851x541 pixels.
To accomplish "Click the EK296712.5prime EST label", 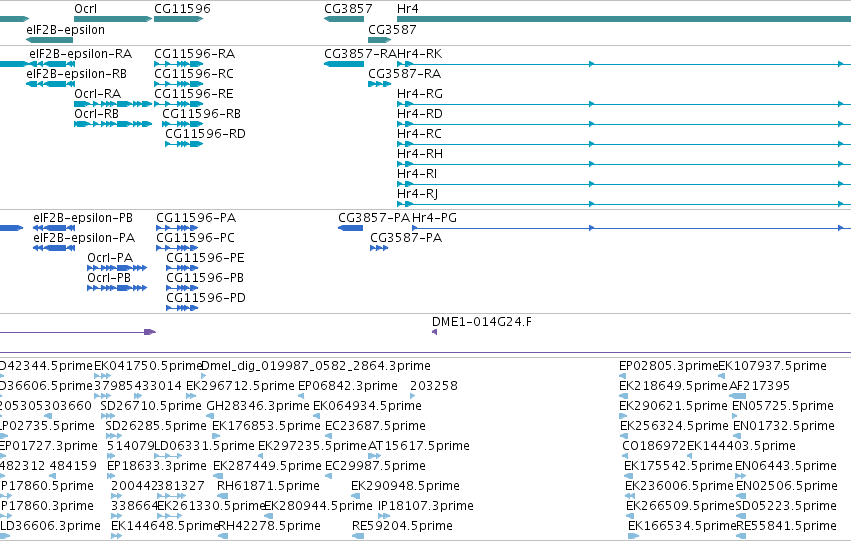I will [x=240, y=386].
